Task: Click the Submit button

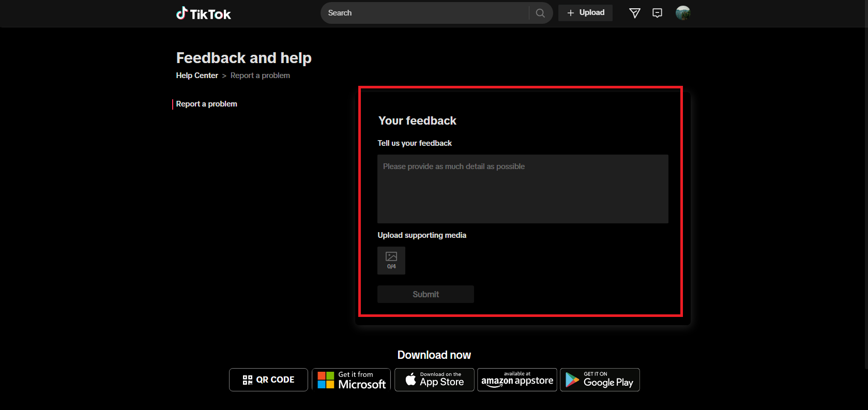Action: point(425,294)
